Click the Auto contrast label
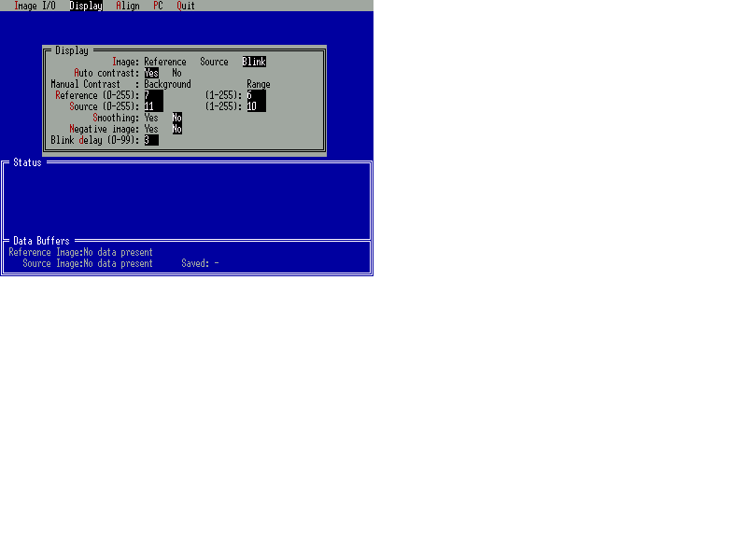 click(x=106, y=73)
